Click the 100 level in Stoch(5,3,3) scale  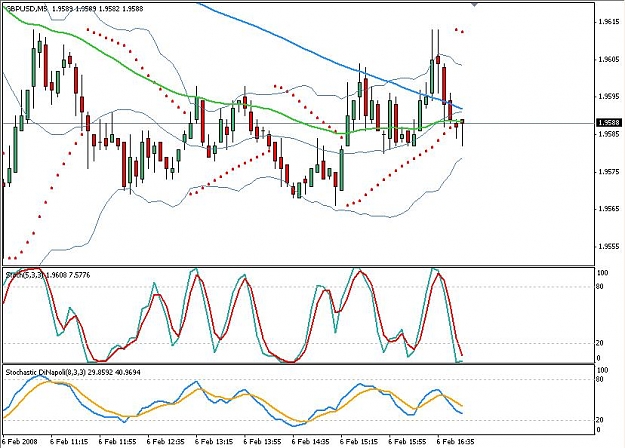coord(603,273)
